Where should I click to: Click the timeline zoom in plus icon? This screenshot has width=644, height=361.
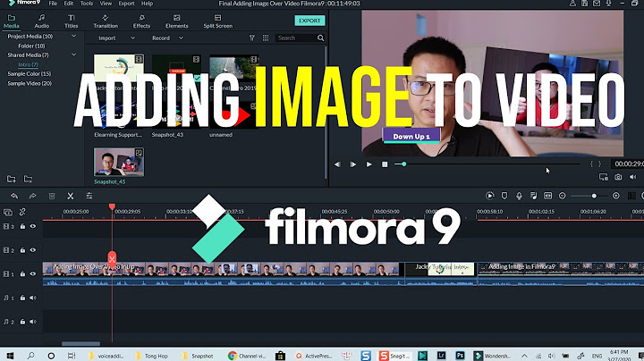[615, 196]
